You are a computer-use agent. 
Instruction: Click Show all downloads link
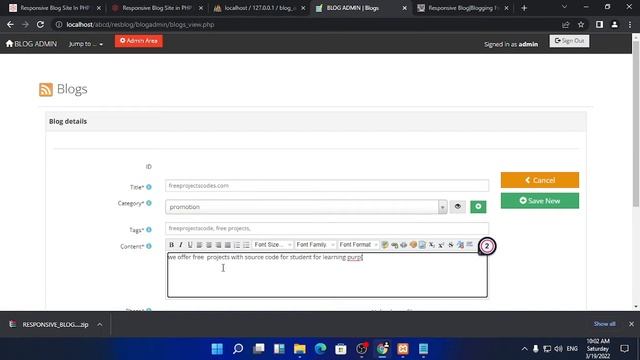point(604,324)
